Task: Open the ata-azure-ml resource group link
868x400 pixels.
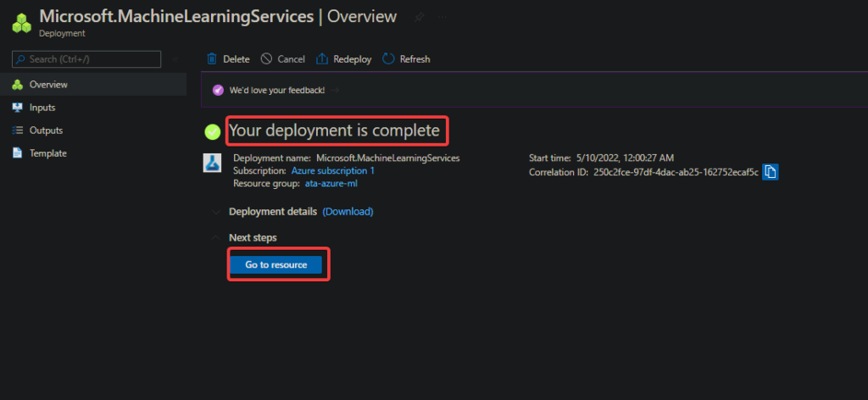Action: (331, 183)
